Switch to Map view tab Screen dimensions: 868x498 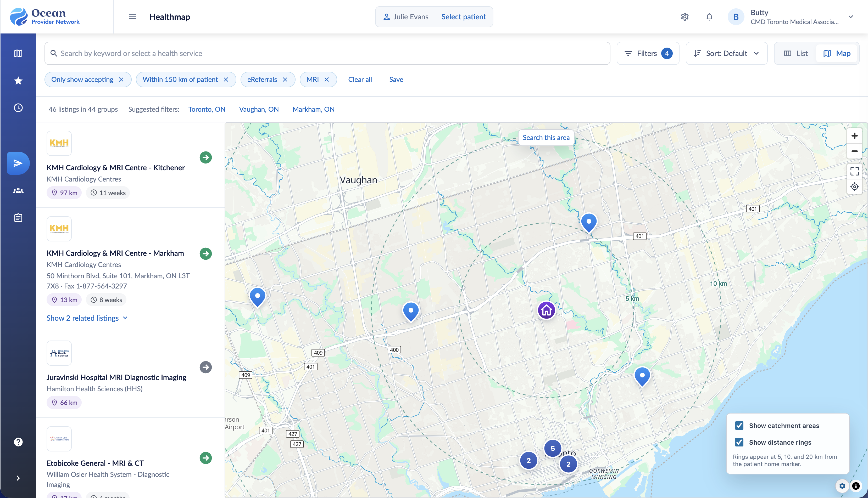coord(837,53)
